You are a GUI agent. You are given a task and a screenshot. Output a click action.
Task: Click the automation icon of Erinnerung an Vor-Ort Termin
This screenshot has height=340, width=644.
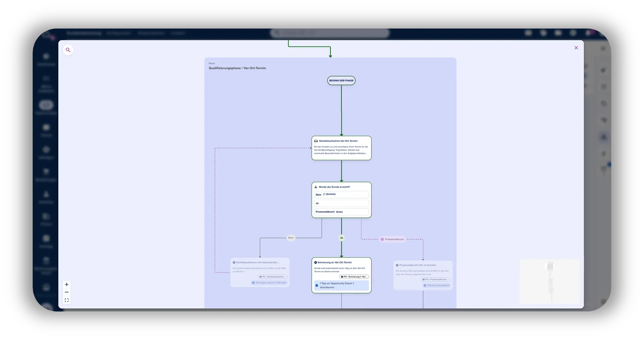[316, 263]
